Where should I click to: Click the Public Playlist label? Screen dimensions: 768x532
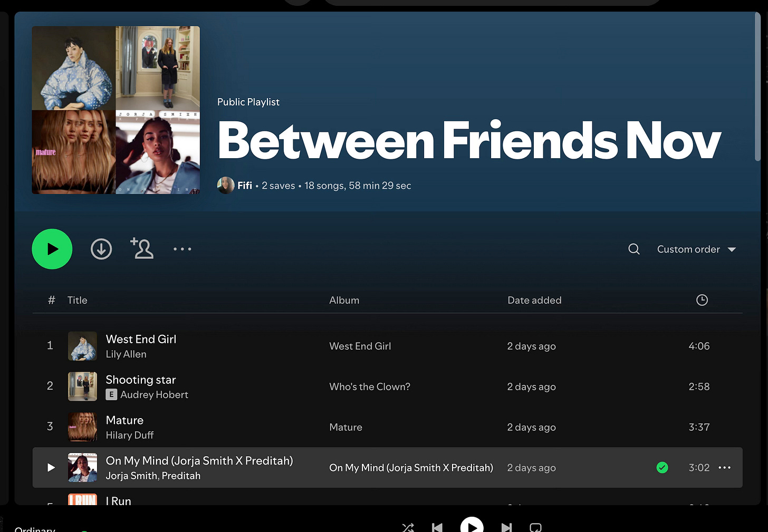(248, 102)
